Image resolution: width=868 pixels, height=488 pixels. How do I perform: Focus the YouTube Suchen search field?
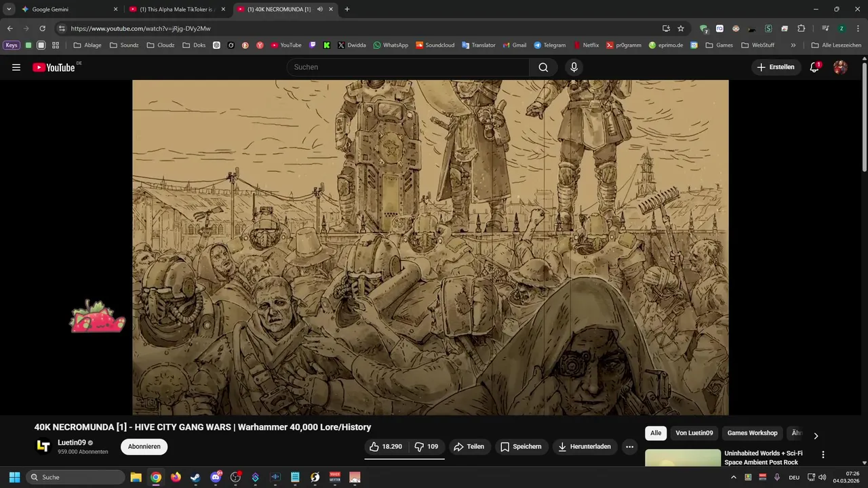(408, 67)
